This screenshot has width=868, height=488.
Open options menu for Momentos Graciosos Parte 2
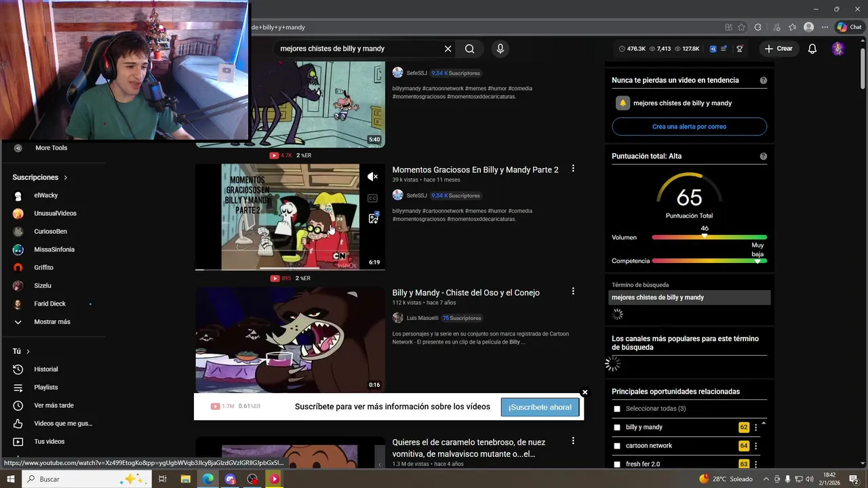coord(573,169)
